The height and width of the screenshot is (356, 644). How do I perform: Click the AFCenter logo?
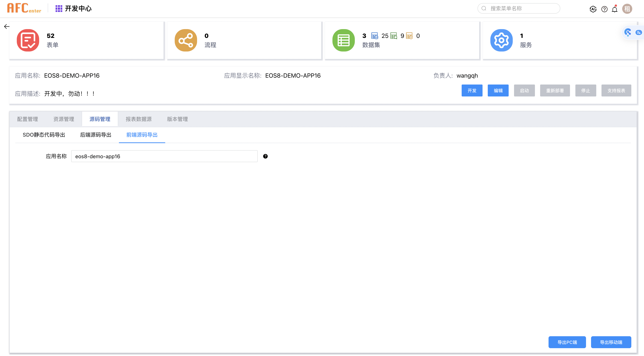click(x=24, y=8)
